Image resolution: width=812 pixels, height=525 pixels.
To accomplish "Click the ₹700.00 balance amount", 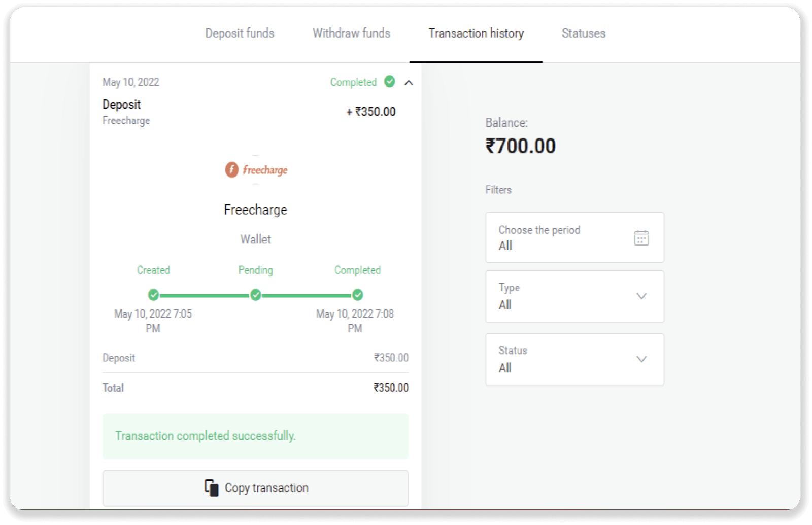I will tap(521, 146).
